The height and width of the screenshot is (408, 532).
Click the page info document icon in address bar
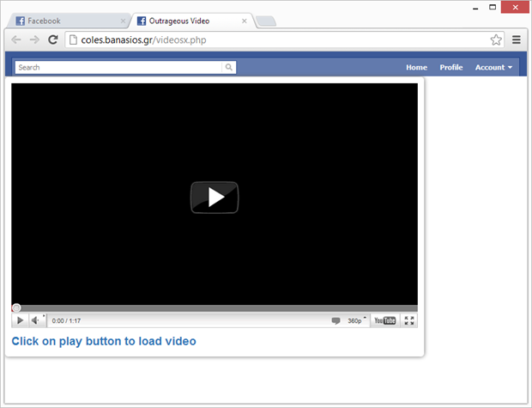(x=73, y=40)
